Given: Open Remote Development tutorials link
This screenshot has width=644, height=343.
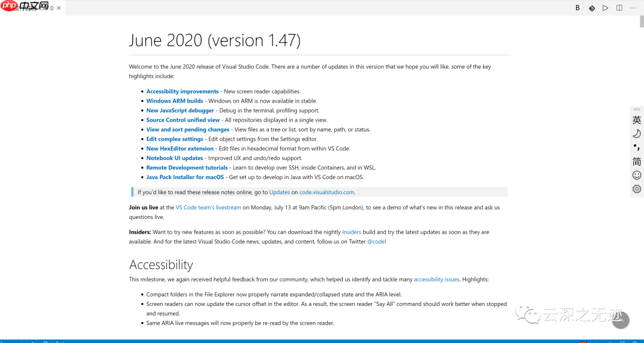Looking at the screenshot, I should tap(187, 168).
